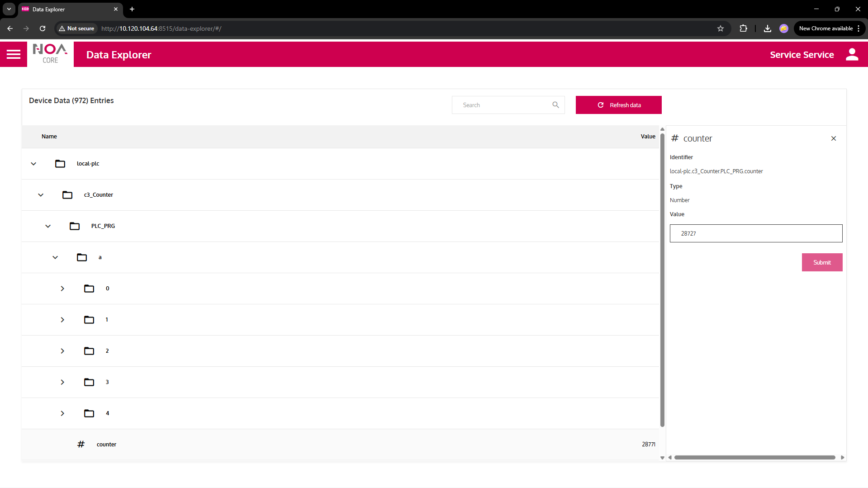Open Chrome downloads icon
This screenshot has width=868, height=488.
[x=767, y=28]
